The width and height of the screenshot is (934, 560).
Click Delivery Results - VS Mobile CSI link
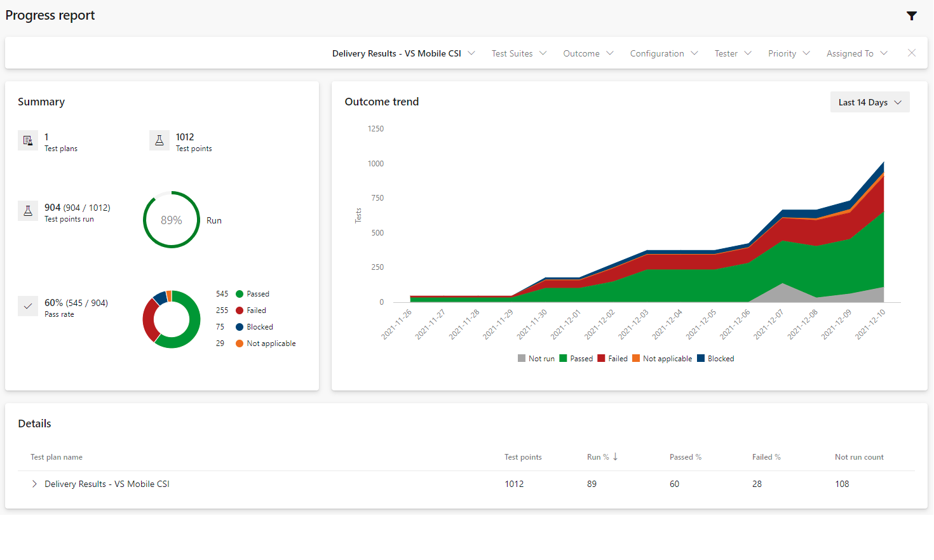[x=106, y=484]
